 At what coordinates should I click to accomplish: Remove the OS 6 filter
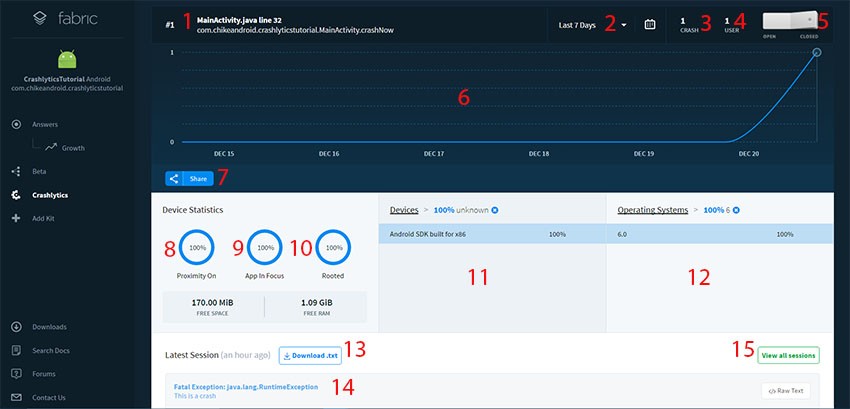pyautogui.click(x=736, y=210)
